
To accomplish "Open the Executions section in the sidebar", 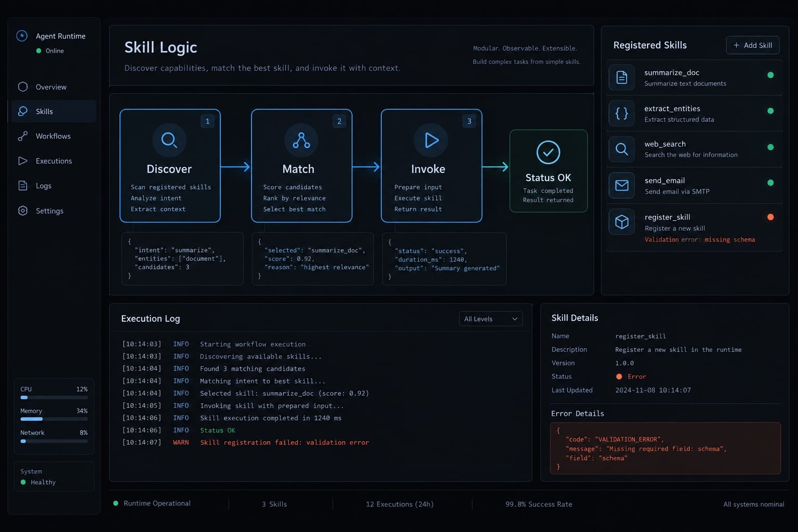I will pyautogui.click(x=54, y=161).
